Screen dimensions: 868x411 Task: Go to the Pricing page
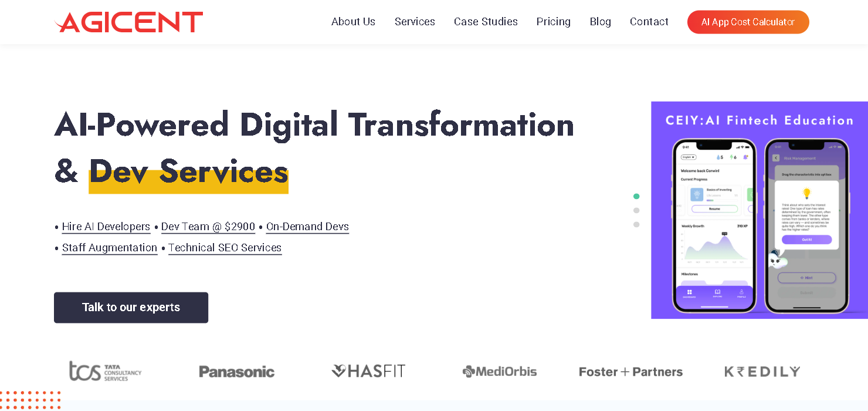[553, 22]
